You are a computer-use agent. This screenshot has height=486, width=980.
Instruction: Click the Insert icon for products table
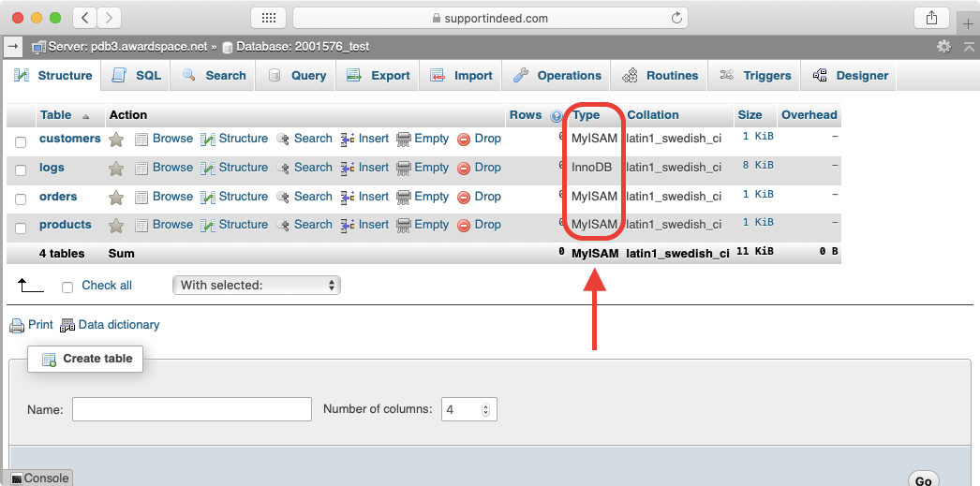point(347,226)
